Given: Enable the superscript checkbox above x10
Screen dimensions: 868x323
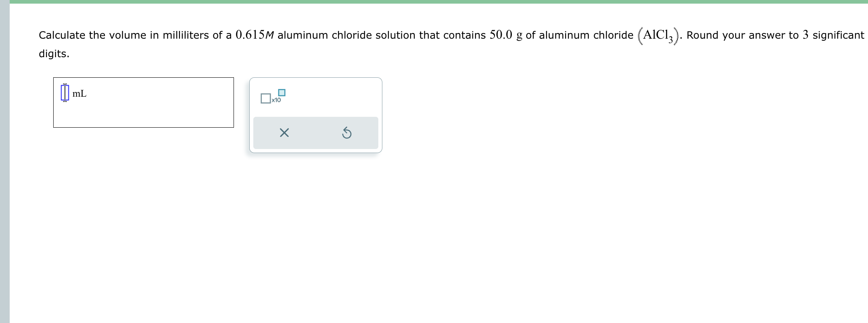Looking at the screenshot, I should (x=282, y=93).
